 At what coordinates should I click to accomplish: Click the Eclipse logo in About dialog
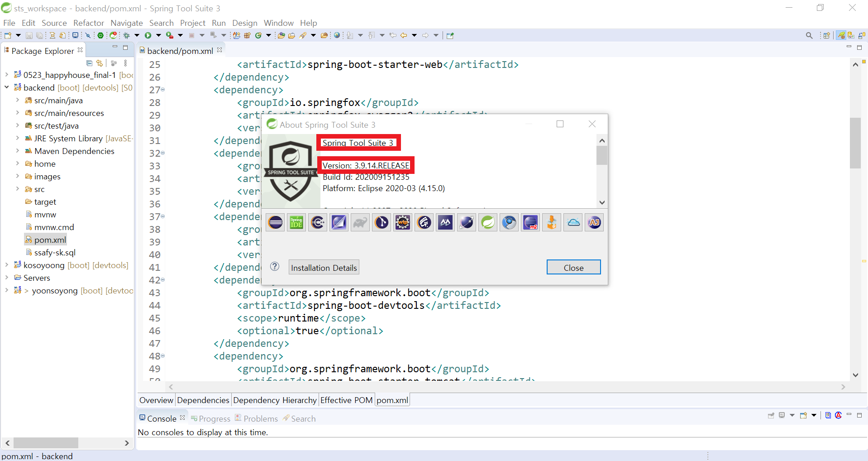275,222
